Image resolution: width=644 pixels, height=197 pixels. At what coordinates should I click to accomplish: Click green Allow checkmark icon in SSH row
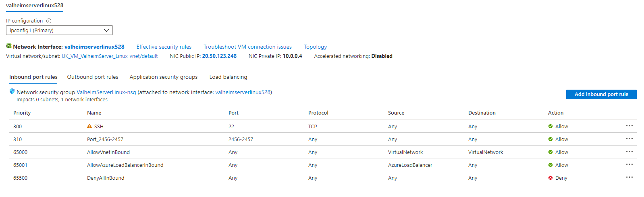(551, 126)
